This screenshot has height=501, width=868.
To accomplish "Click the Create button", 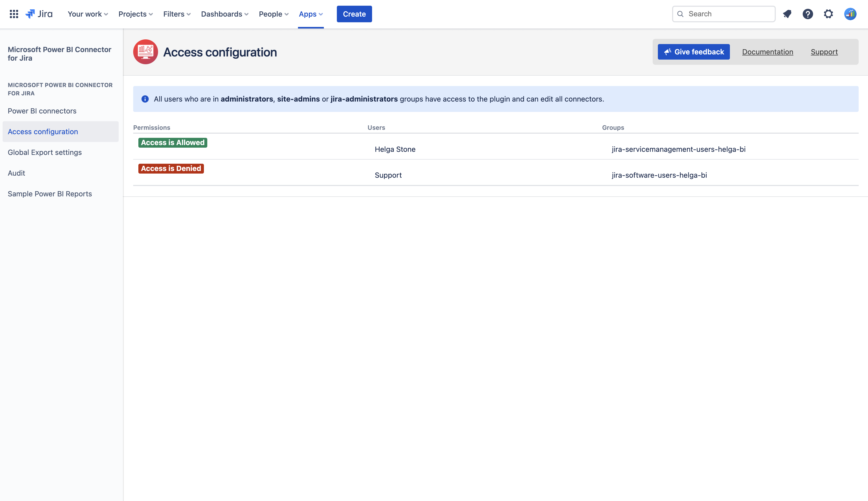I will (354, 14).
